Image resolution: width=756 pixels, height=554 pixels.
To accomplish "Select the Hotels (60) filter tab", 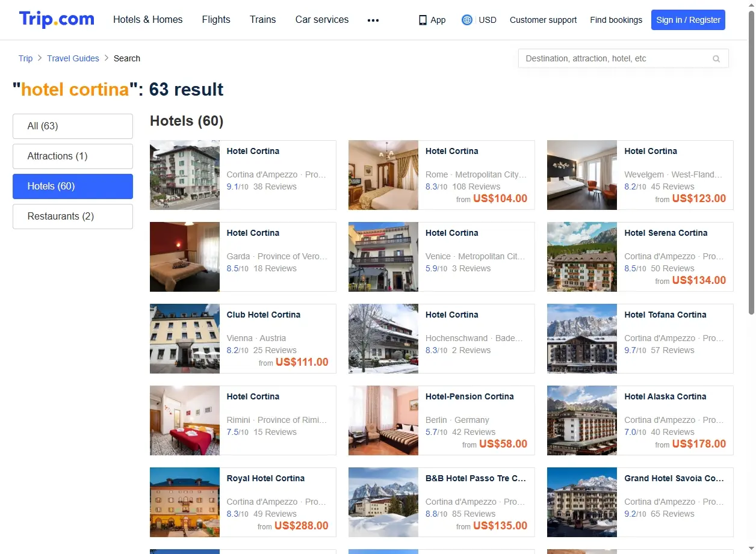I will (x=73, y=186).
